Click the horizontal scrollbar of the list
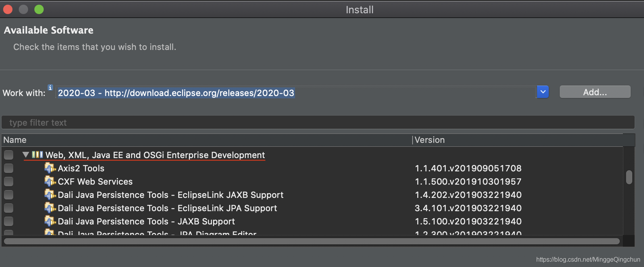Viewport: 644px width, 267px height. [312, 241]
